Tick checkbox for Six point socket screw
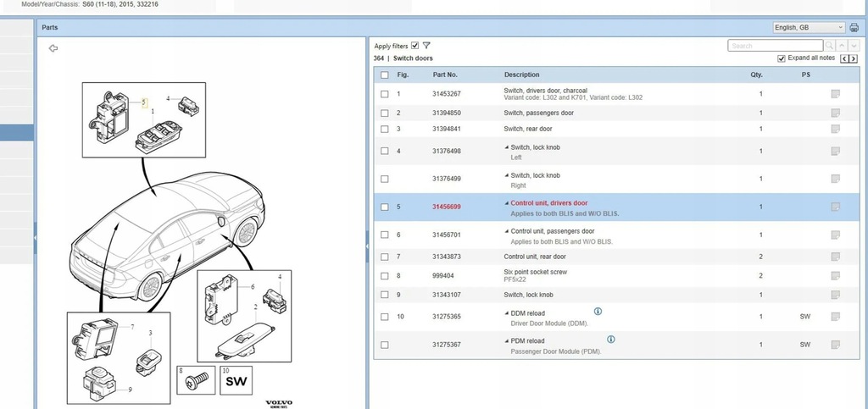 click(x=385, y=276)
